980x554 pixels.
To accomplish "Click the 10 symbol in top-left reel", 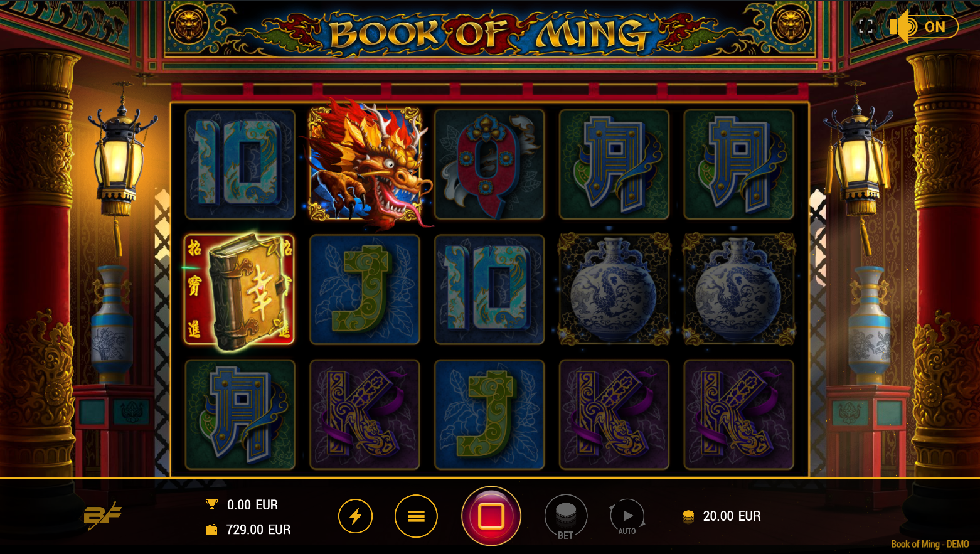I will (x=240, y=164).
